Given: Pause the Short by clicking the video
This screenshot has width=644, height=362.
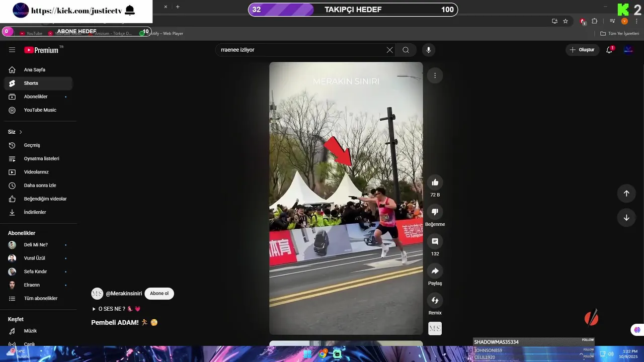Looking at the screenshot, I should click(x=346, y=198).
